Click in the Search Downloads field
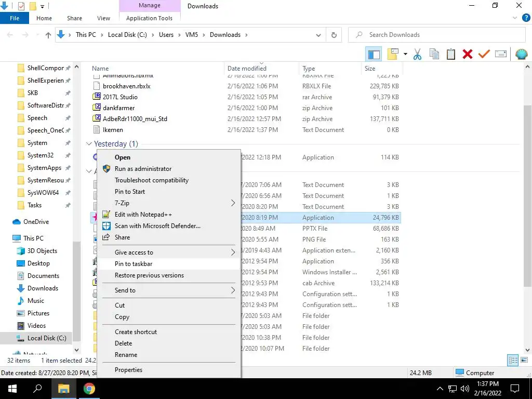Screen dimensions: 532x399 pos(436,35)
